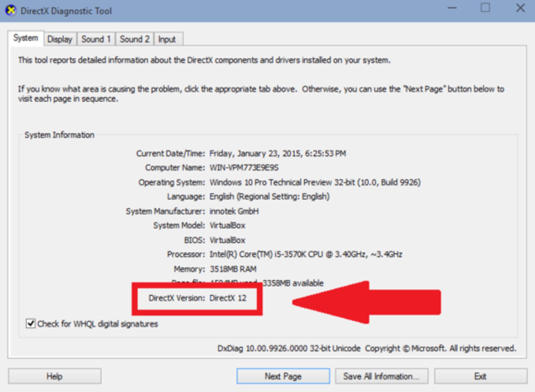Click the Computer Name label
Screen dimensions: 535x392
pos(175,168)
